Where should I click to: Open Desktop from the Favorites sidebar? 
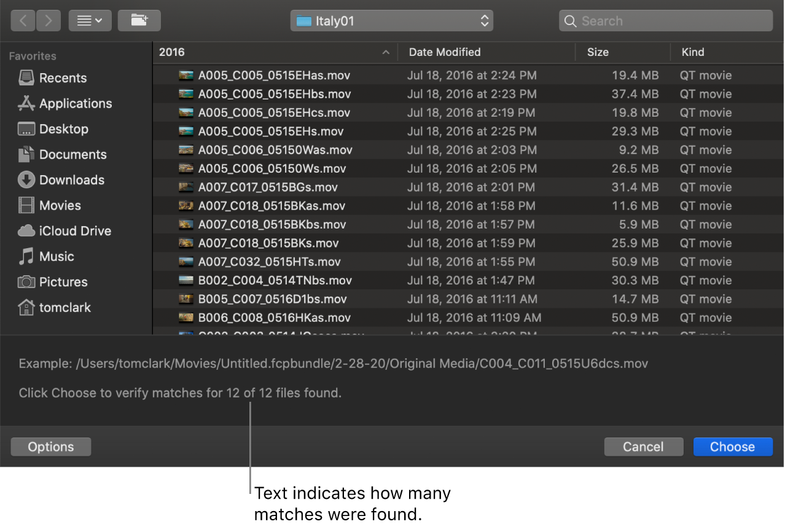point(62,129)
